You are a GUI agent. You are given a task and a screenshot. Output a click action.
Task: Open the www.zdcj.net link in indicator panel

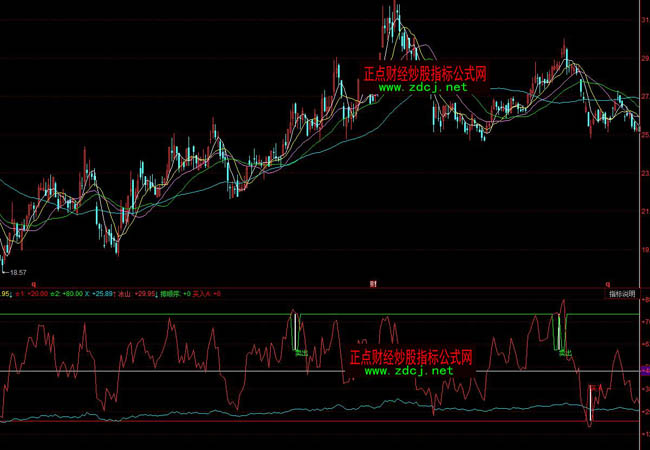tap(409, 370)
